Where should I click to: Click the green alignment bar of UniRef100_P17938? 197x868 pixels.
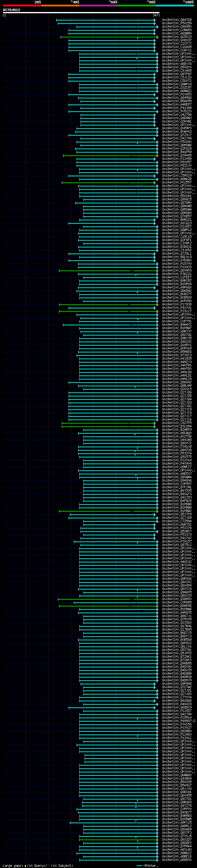click(109, 305)
